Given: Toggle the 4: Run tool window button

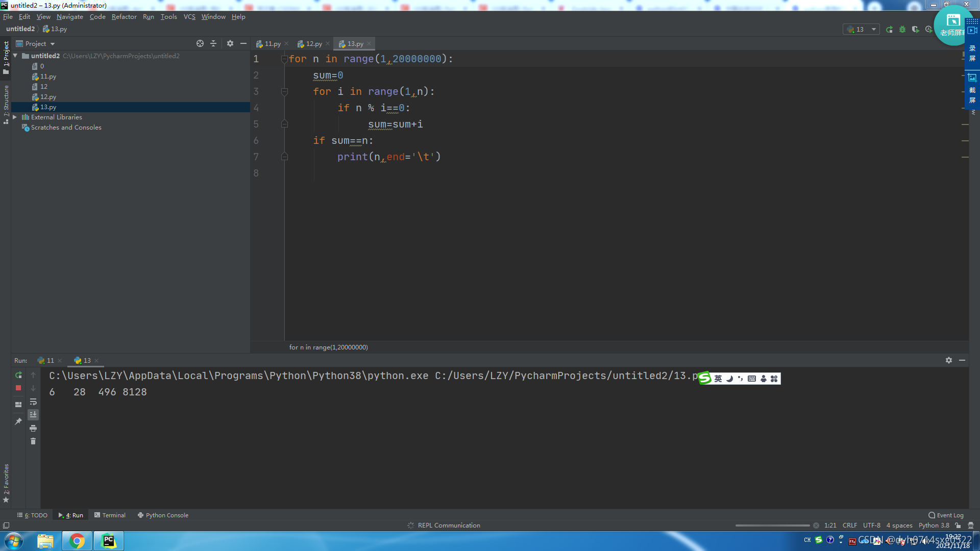Looking at the screenshot, I should [71, 515].
